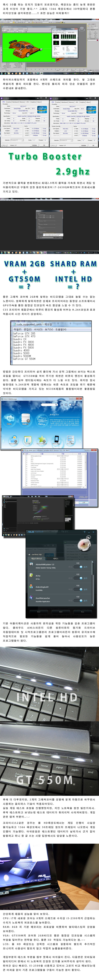Select the Caches tab in right CPU-Z window
The width and height of the screenshot is (99, 980).
click(58, 102)
